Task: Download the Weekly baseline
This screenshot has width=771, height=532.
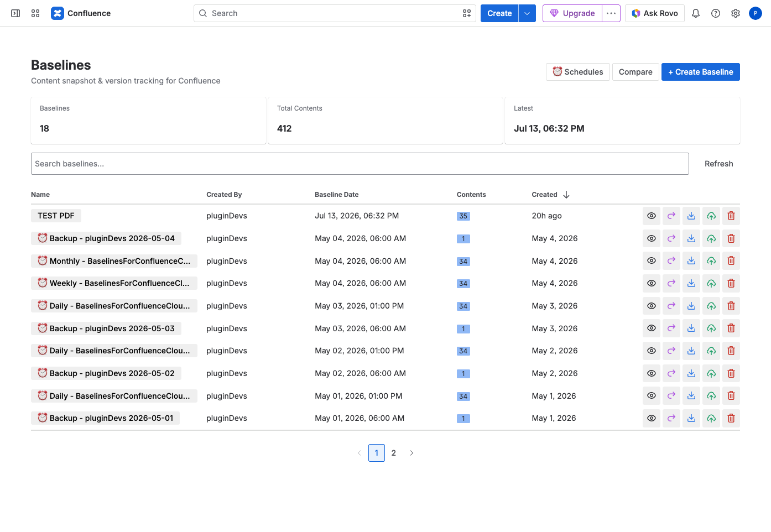Action: (691, 283)
